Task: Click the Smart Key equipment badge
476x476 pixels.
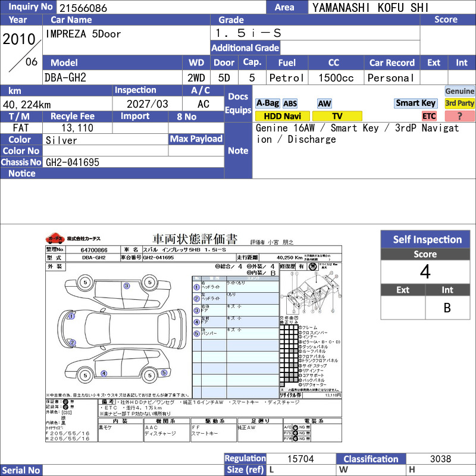Action: point(415,103)
